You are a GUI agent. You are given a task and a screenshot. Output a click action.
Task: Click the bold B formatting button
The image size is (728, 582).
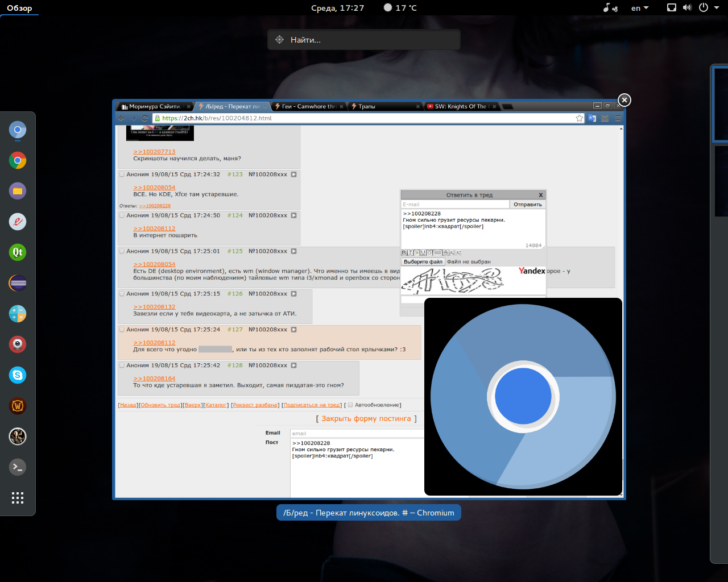tap(404, 253)
